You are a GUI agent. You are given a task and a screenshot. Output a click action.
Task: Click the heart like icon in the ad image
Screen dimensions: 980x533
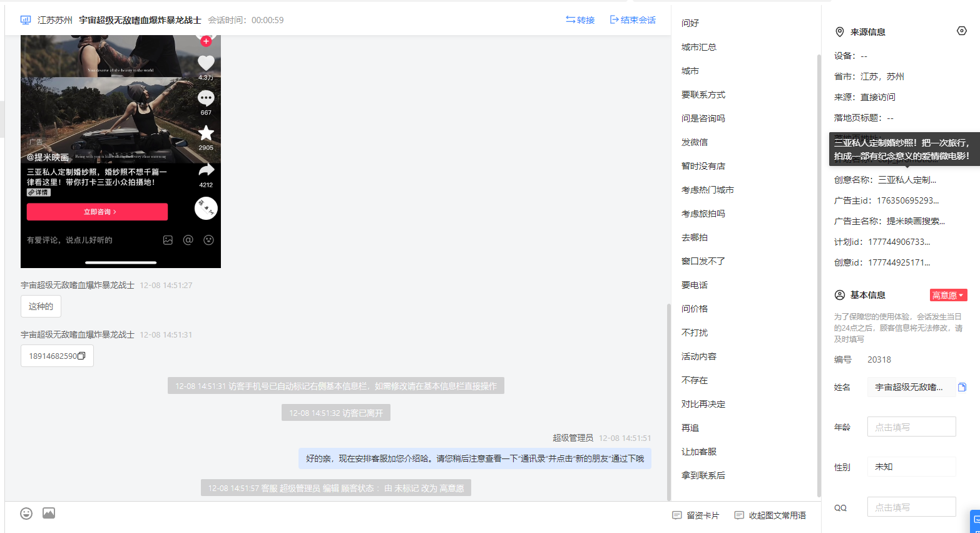(206, 63)
